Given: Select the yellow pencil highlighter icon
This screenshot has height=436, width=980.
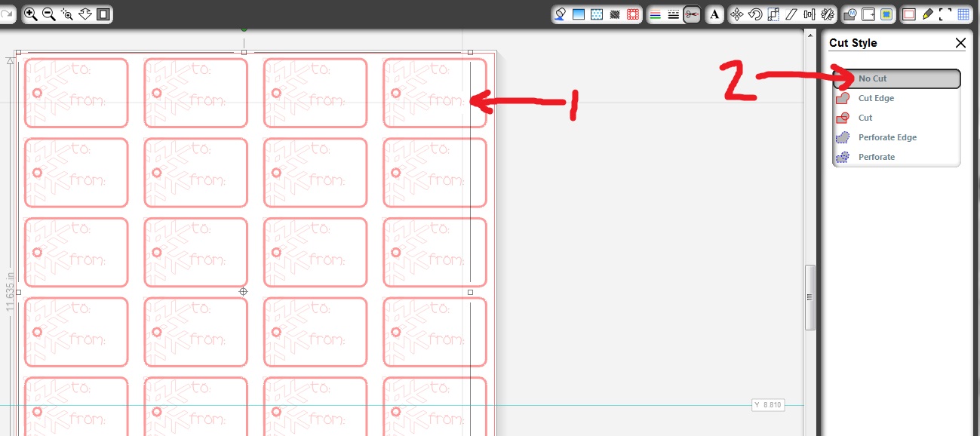Looking at the screenshot, I should pos(927,14).
